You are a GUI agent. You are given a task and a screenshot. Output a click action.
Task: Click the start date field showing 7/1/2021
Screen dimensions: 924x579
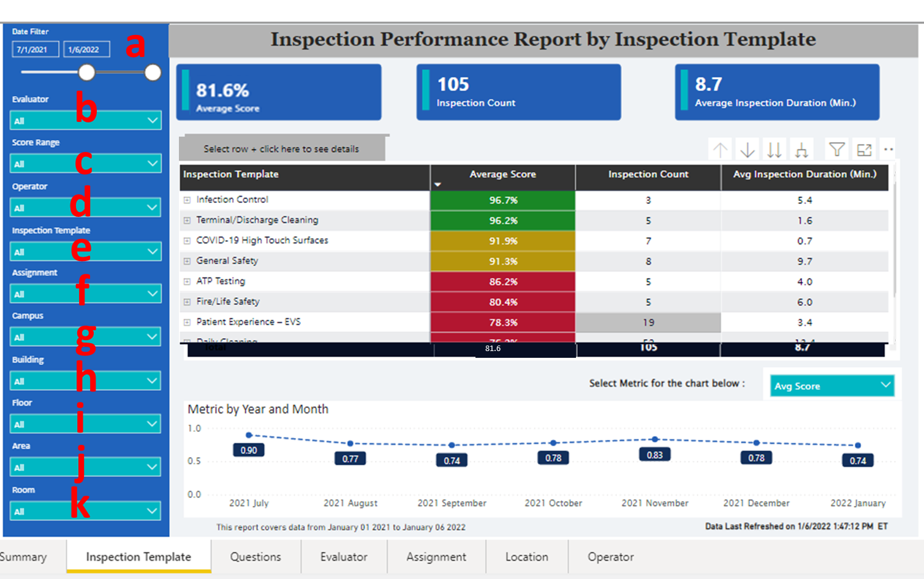click(x=35, y=49)
